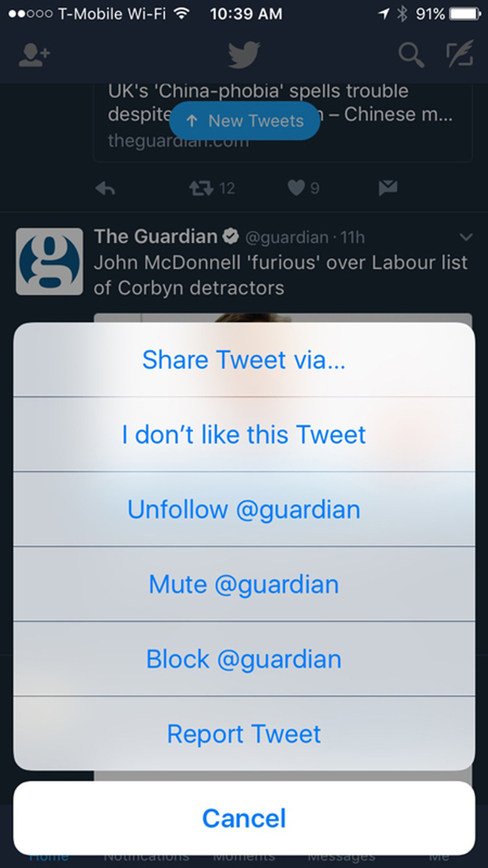Tap The Guardian profile avatar
Image resolution: width=488 pixels, height=868 pixels.
coord(49,261)
